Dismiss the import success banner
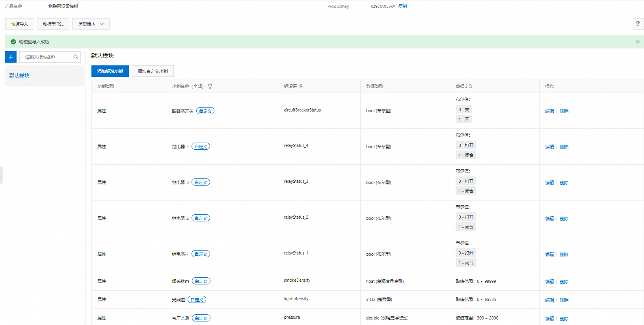This screenshot has width=644, height=325. (x=638, y=42)
